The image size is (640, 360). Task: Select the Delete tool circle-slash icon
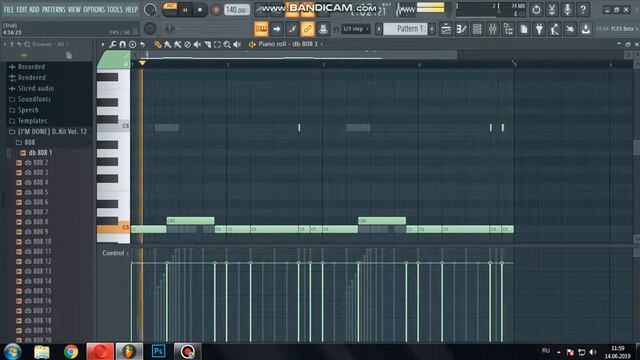(187, 44)
